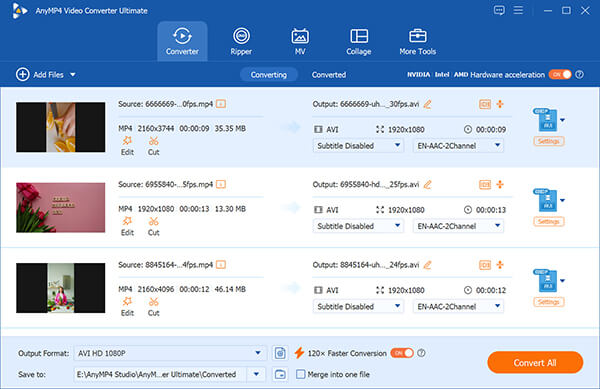Select the Converted tab

(x=329, y=75)
